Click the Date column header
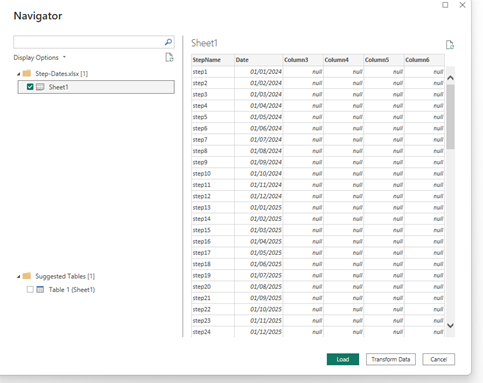 point(258,60)
